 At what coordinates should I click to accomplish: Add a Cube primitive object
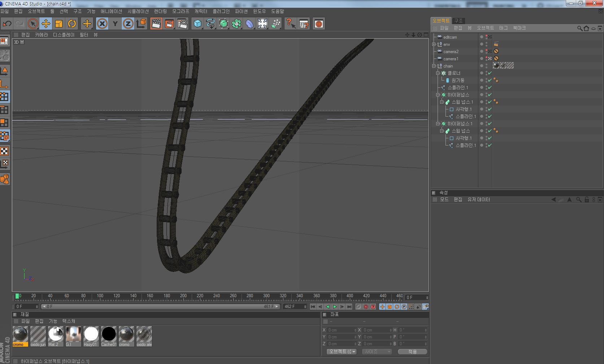click(x=197, y=24)
